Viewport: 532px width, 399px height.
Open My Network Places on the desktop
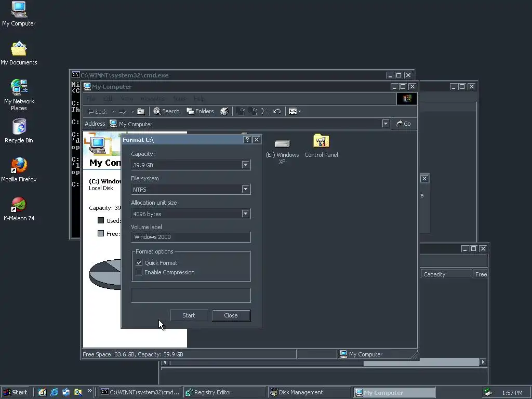pos(19,95)
